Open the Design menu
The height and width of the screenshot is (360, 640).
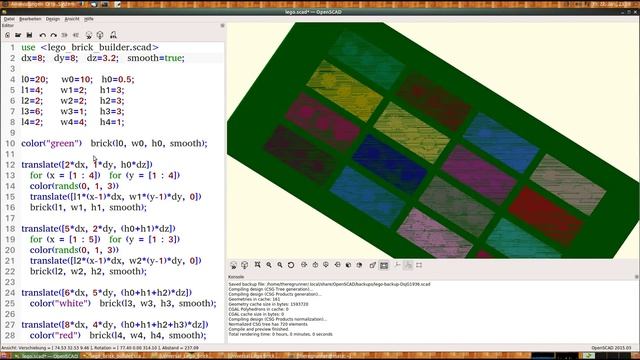[53, 19]
